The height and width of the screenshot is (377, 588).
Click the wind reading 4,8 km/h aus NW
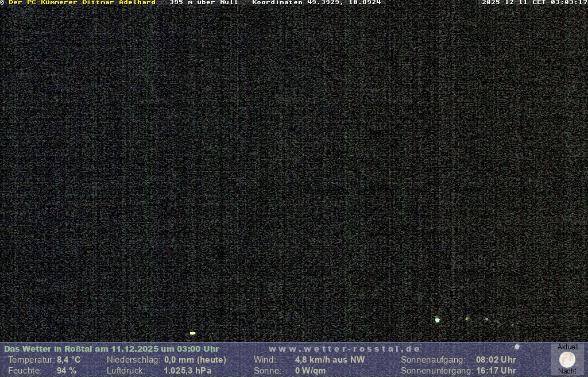point(330,360)
